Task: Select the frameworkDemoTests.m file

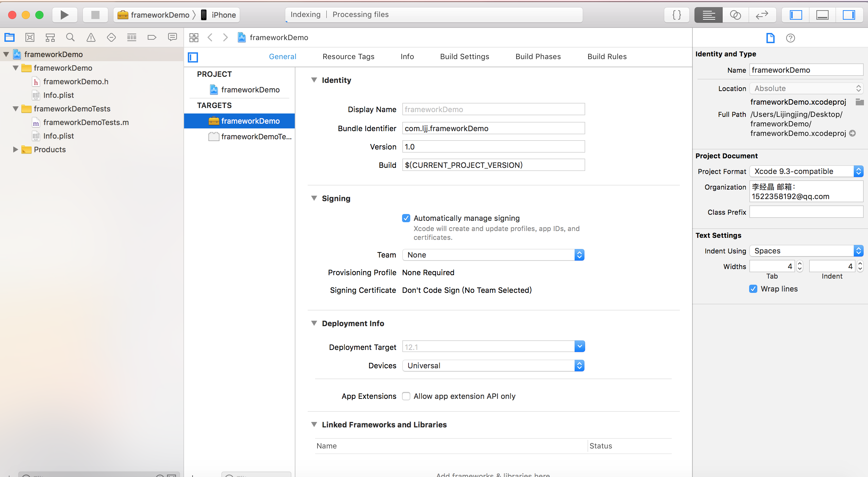Action: 86,122
